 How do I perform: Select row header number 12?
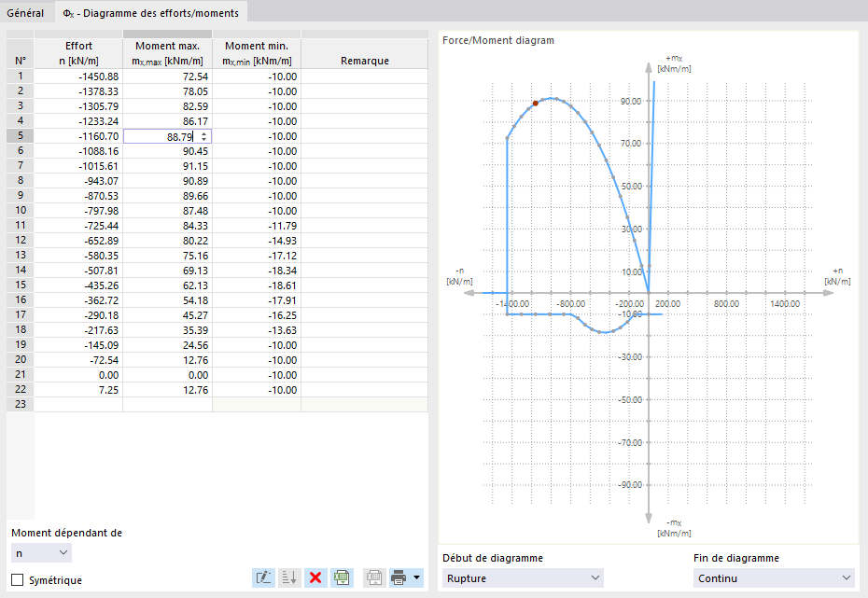pos(21,241)
